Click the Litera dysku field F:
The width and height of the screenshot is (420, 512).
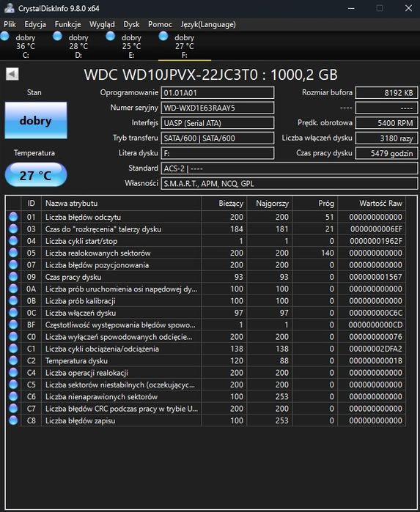tap(218, 153)
